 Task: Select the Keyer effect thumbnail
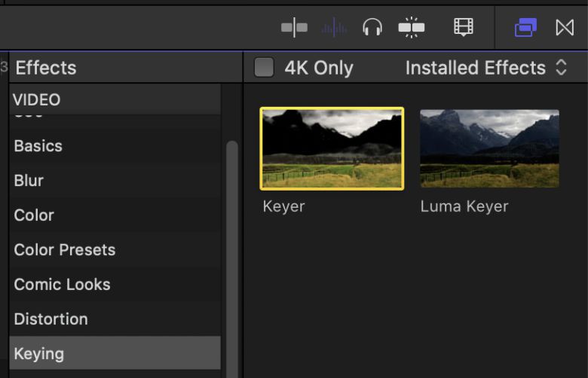tap(332, 148)
